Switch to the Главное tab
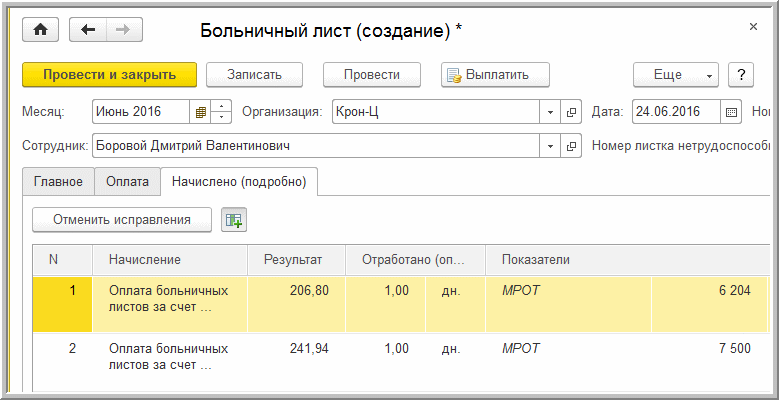Image resolution: width=779 pixels, height=400 pixels. pos(58,181)
